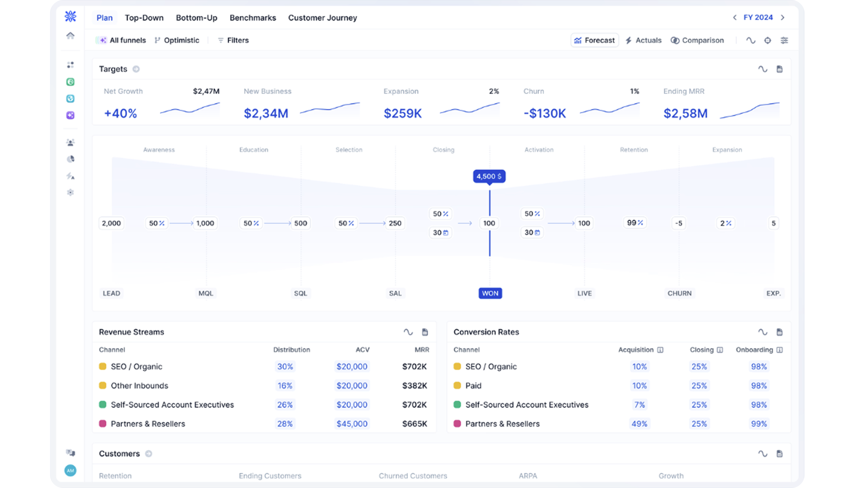Open the team members icon in sidebar
The height and width of the screenshot is (488, 868).
(70, 142)
